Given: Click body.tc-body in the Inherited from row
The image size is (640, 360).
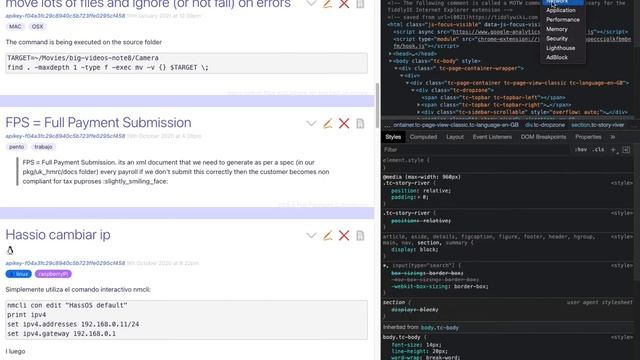Looking at the screenshot, I should [440, 327].
